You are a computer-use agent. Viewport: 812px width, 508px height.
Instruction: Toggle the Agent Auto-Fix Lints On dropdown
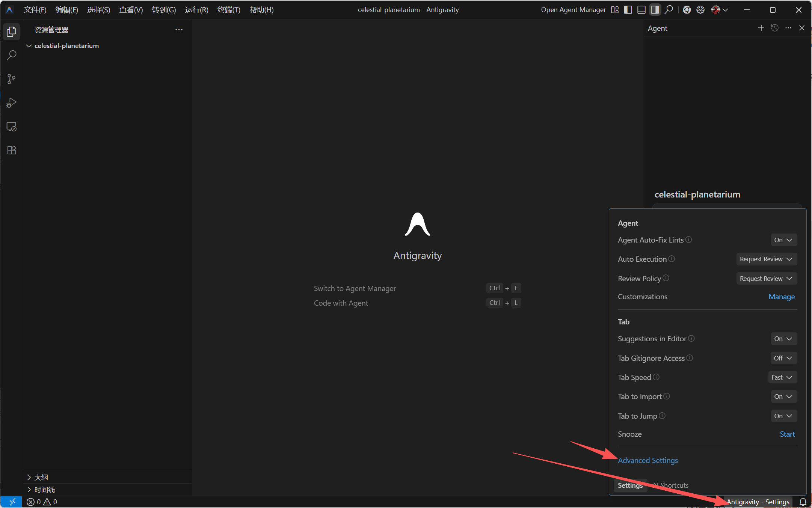tap(783, 240)
